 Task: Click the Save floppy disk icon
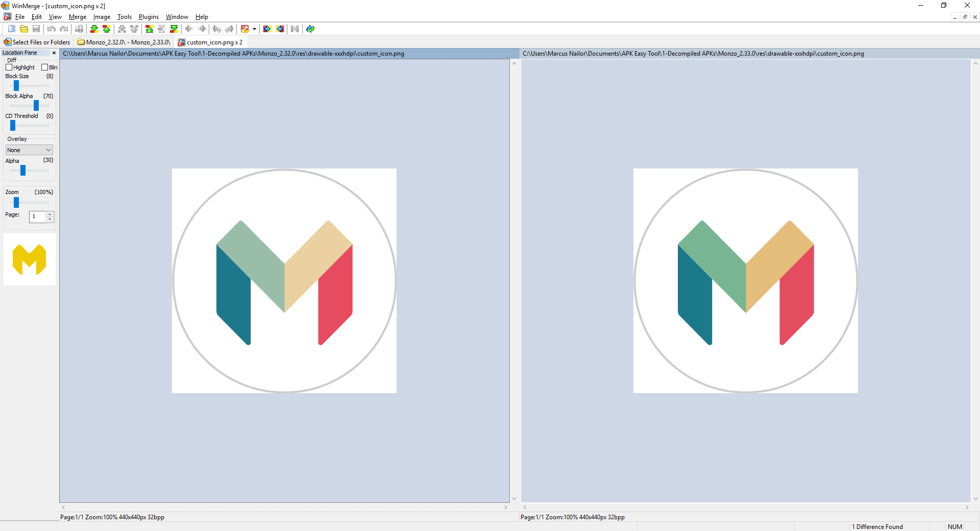36,29
